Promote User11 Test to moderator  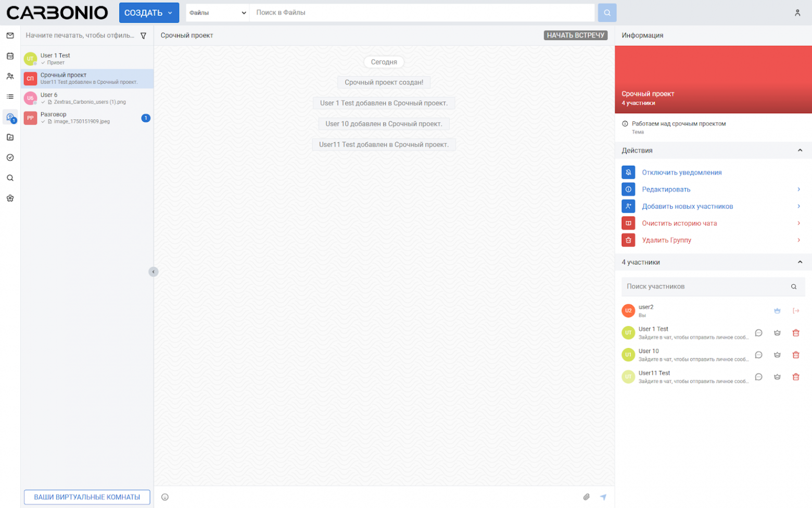point(777,377)
